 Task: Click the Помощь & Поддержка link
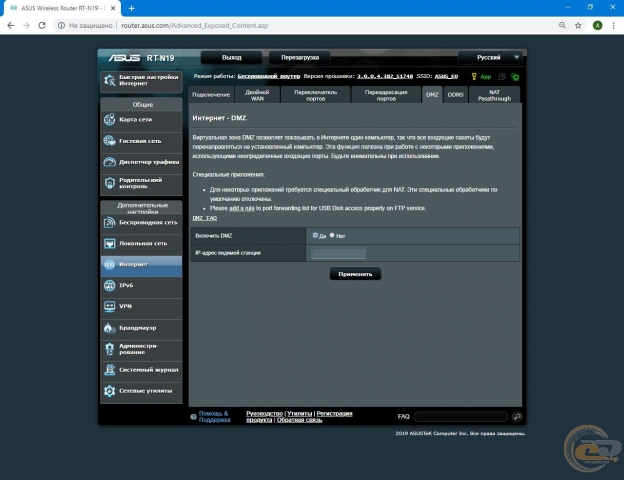214,417
